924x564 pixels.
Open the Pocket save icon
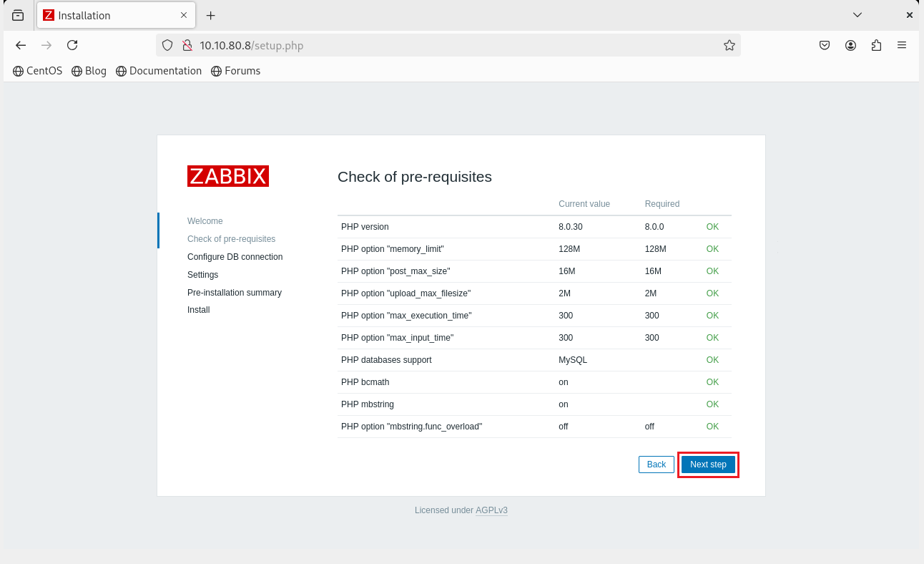coord(825,45)
